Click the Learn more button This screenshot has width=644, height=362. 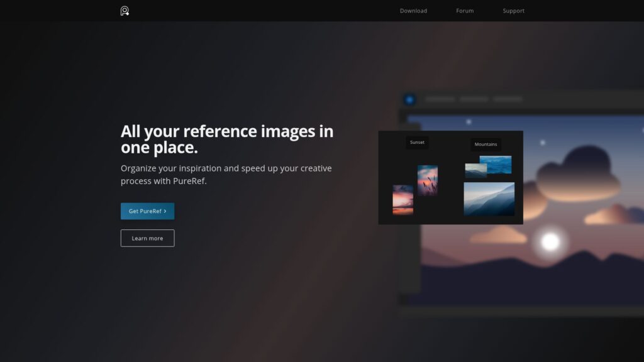[x=147, y=238]
